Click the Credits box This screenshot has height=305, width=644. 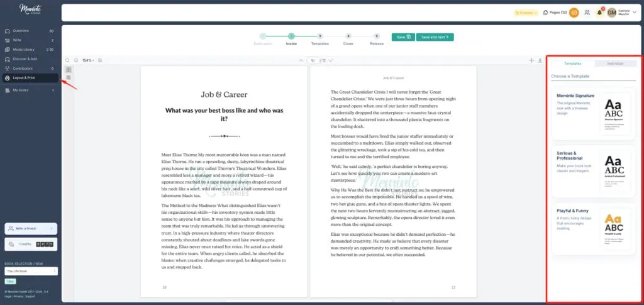(x=31, y=244)
